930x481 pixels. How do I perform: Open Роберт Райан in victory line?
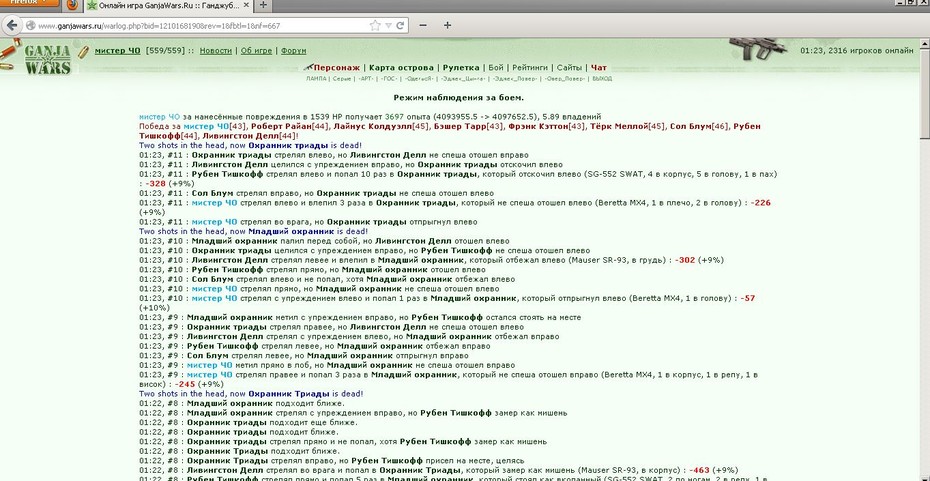click(279, 126)
